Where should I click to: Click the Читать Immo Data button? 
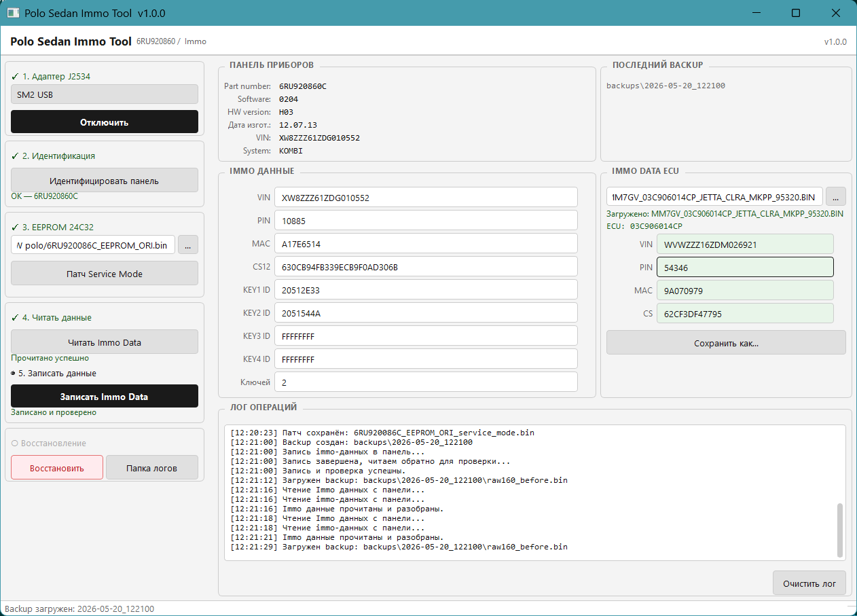[105, 342]
